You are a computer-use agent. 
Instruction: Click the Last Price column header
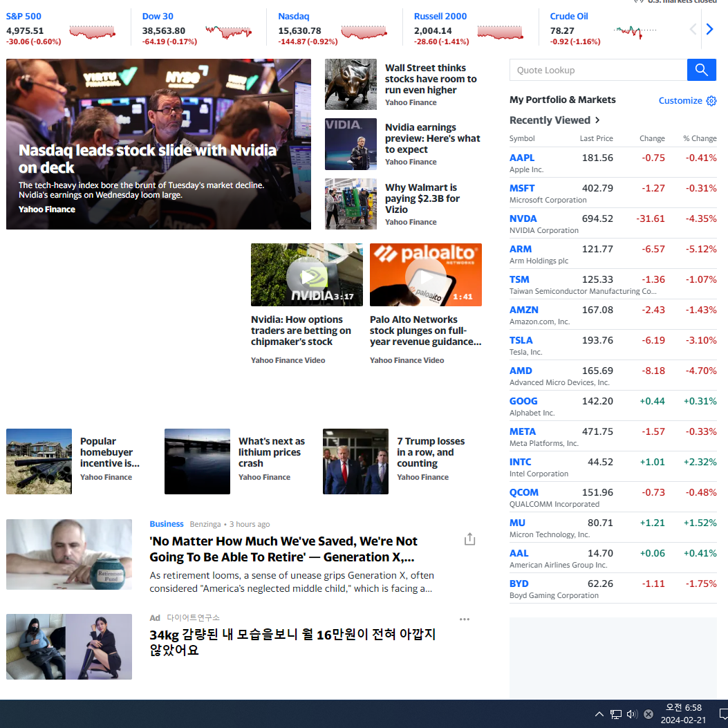point(596,138)
